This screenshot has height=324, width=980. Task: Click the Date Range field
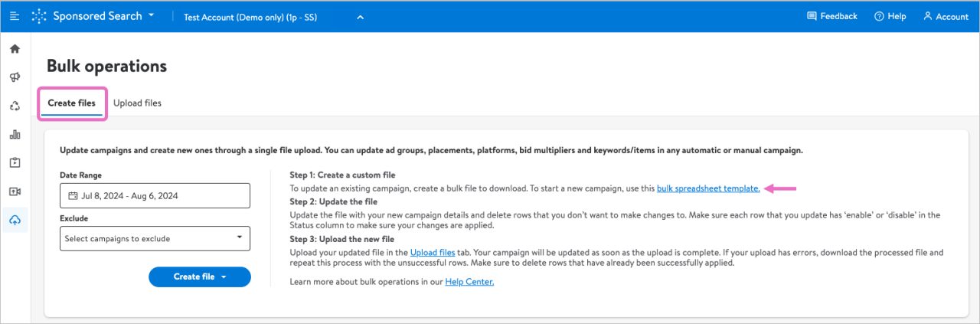[x=155, y=196]
